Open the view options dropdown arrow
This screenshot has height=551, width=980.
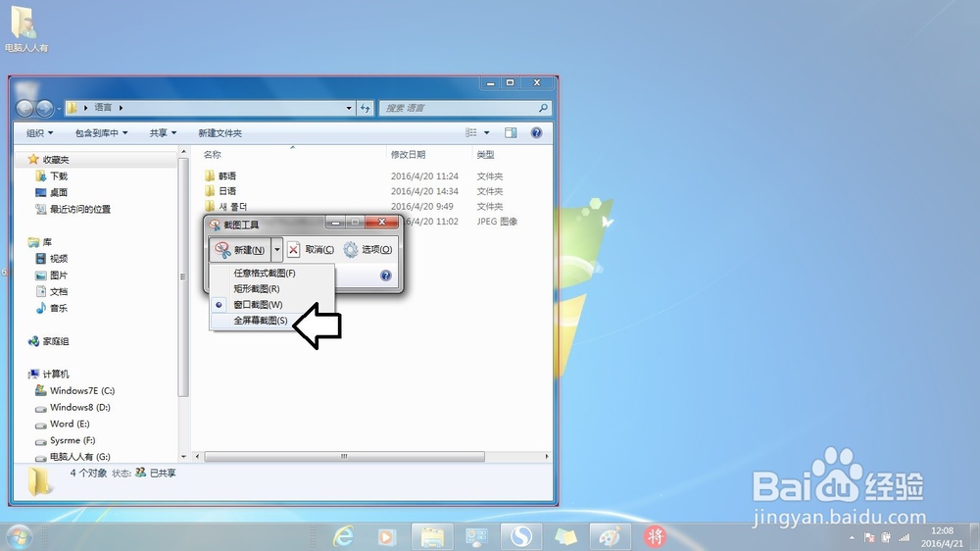pos(487,132)
